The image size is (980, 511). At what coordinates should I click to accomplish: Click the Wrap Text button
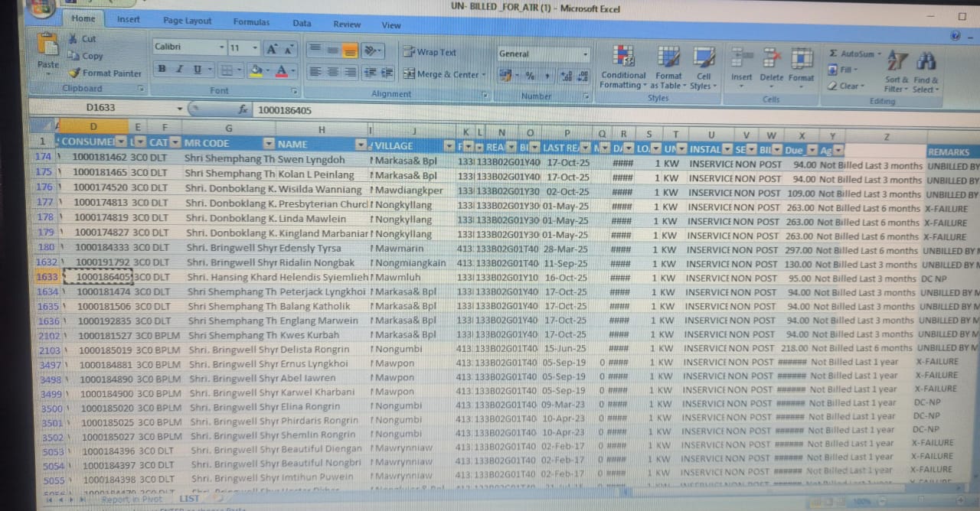[430, 52]
